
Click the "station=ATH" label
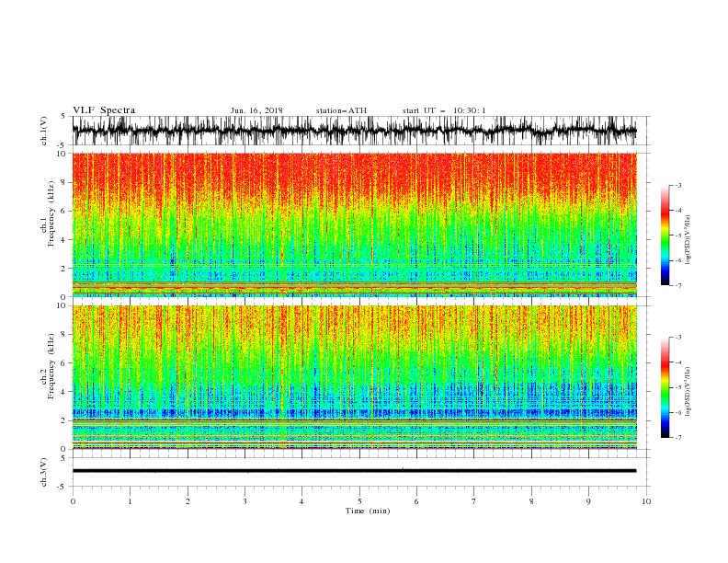point(341,110)
